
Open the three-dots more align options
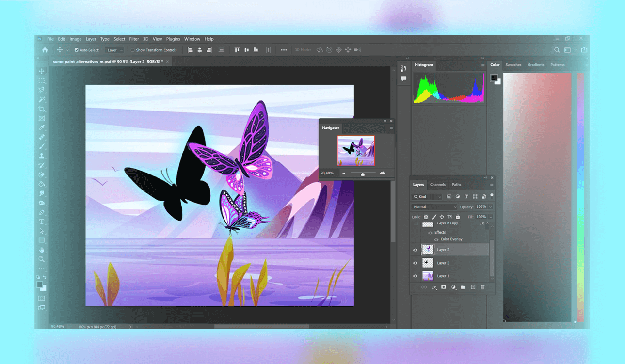[x=284, y=50]
